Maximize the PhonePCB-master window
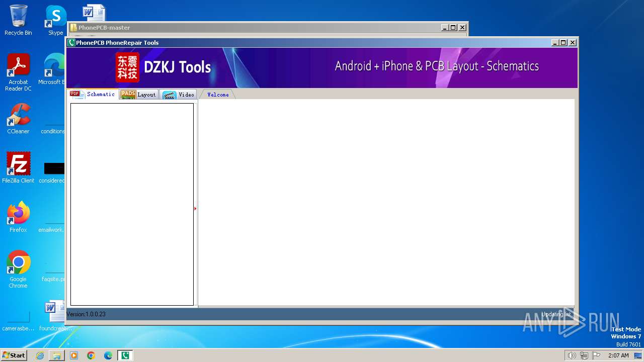644x362 pixels. click(x=453, y=28)
